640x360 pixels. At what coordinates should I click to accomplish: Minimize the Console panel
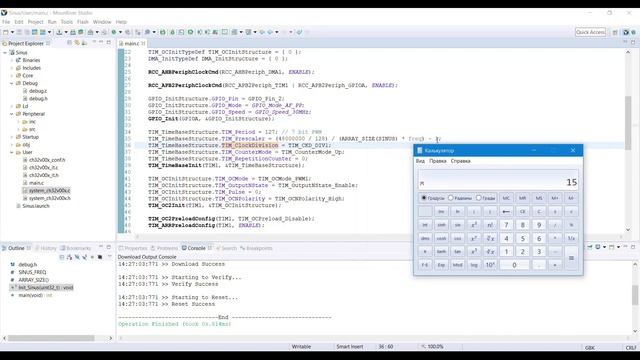[x=625, y=247]
